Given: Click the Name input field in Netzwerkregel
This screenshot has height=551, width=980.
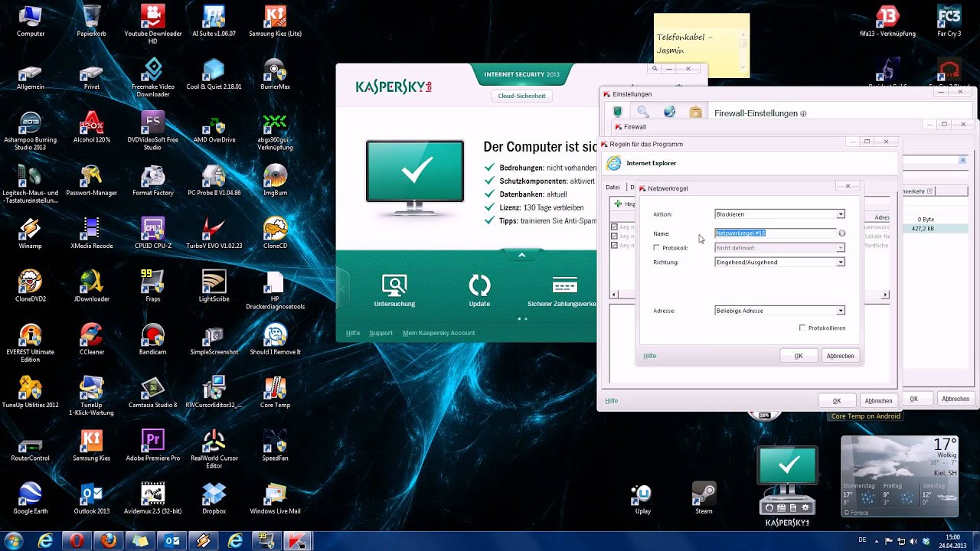Looking at the screenshot, I should coord(776,233).
